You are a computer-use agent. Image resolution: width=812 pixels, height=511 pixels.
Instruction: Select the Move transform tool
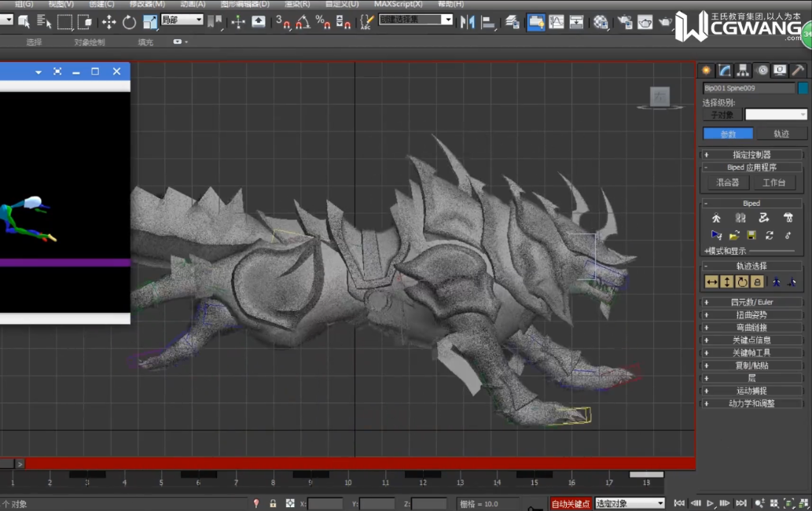109,22
